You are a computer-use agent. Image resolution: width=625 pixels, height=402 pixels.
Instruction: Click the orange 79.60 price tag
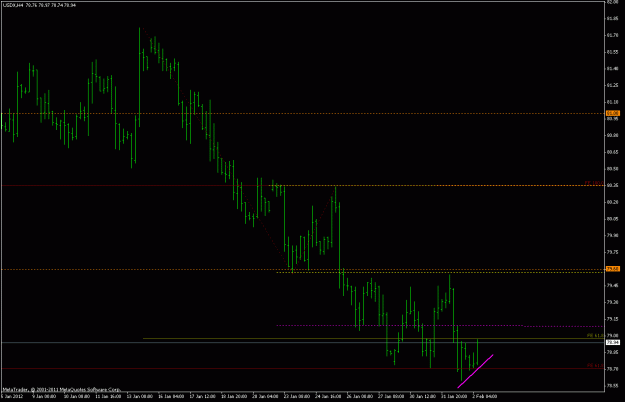pyautogui.click(x=613, y=269)
